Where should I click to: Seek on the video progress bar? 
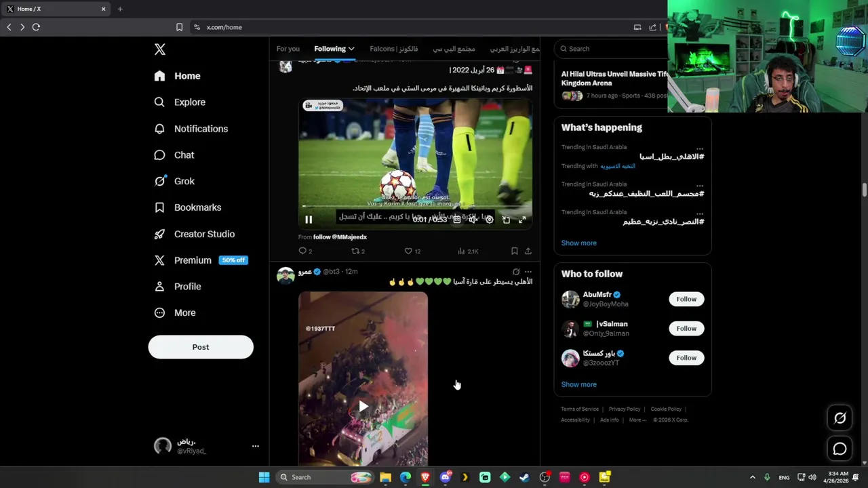click(x=415, y=206)
